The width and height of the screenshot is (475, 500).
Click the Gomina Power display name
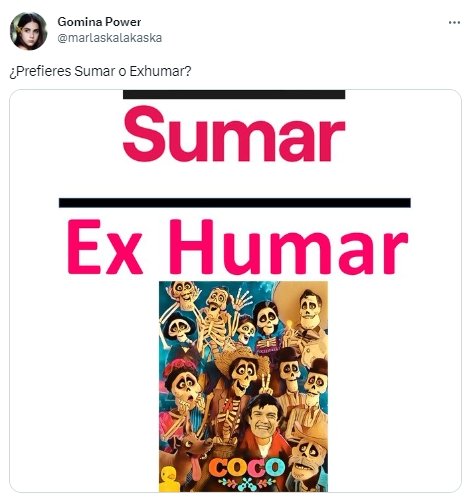click(x=99, y=22)
